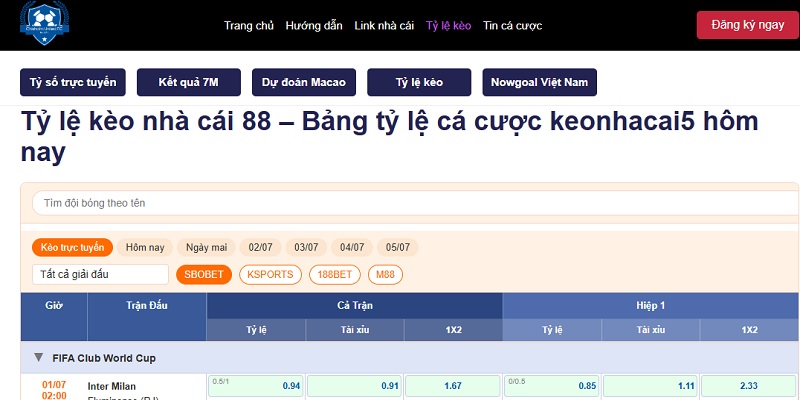Screen dimensions: 800x400
Task: Select first-half handicap odds 0.85
Action: tap(552, 386)
